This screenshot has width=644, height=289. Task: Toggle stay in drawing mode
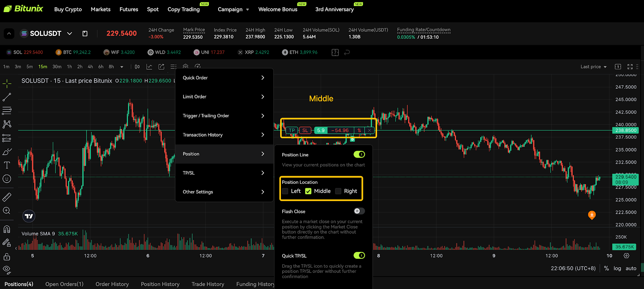(x=7, y=243)
